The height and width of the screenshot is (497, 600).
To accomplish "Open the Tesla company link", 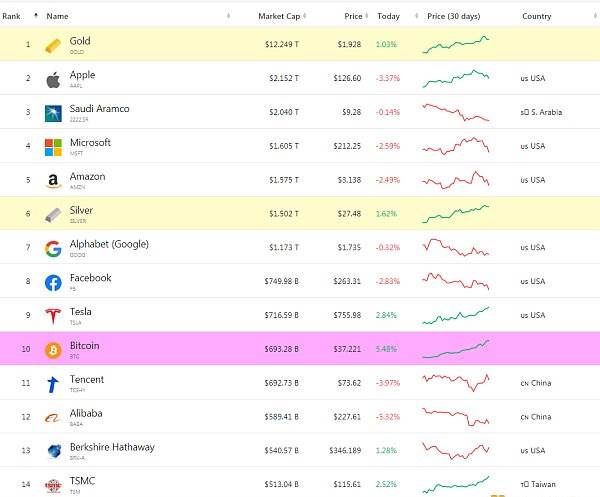I will 80,311.
